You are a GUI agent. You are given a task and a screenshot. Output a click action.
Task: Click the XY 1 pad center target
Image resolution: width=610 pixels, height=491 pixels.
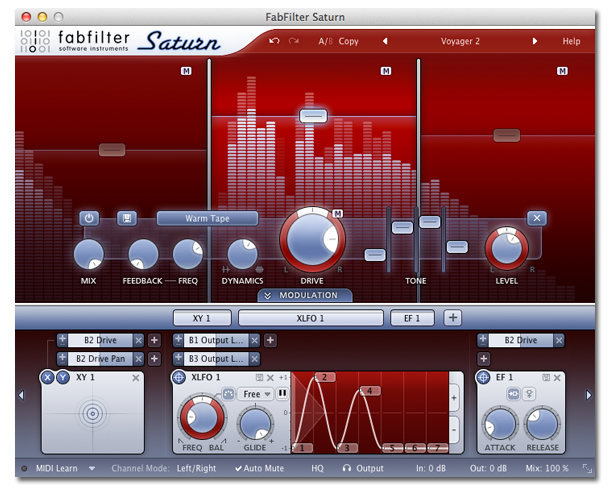[x=93, y=414]
